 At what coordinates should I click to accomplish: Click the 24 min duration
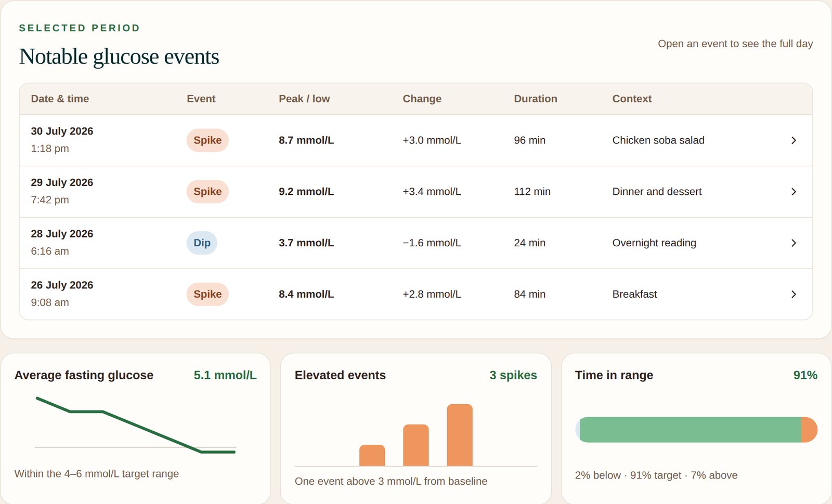(529, 243)
